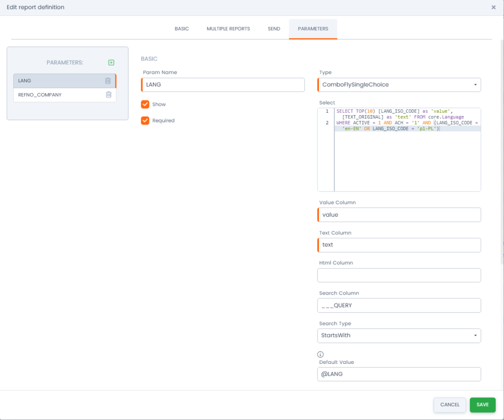Switch to the BASIC tab
Image resolution: width=504 pixels, height=420 pixels.
182,29
